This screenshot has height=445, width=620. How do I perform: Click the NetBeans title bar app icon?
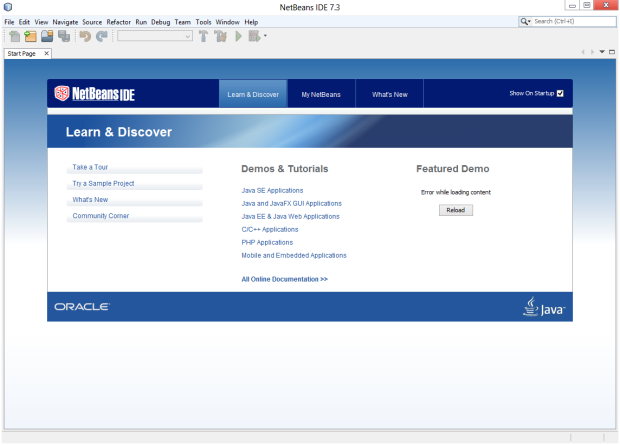coord(8,7)
